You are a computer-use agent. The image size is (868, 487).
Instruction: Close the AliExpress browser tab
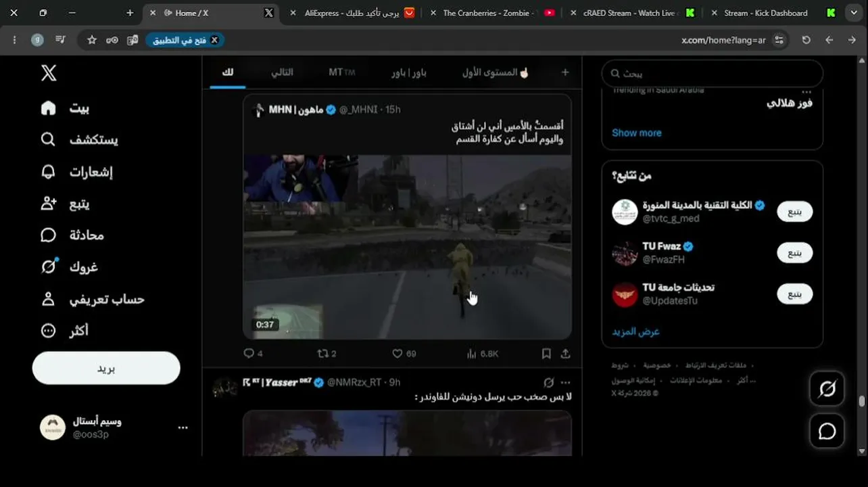pos(292,13)
